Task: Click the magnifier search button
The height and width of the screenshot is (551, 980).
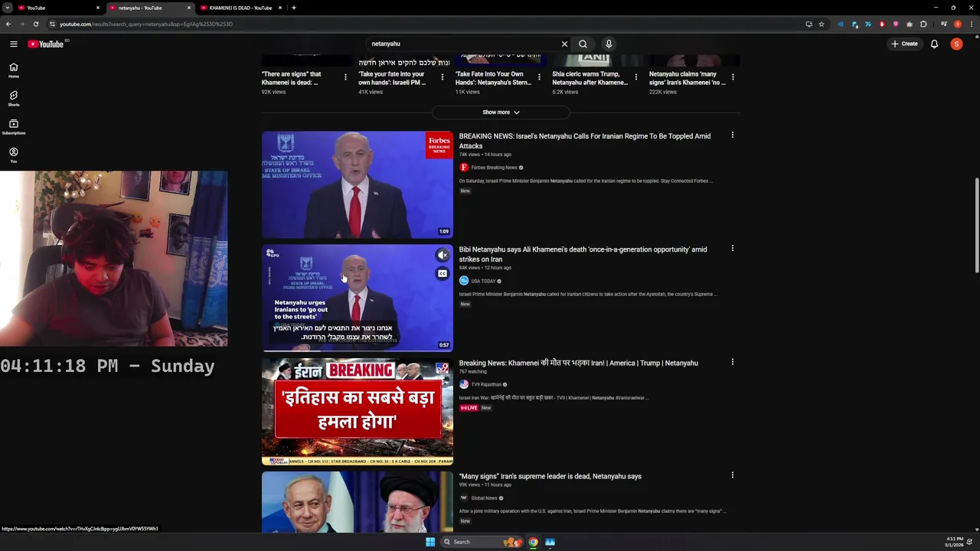Action: click(583, 44)
